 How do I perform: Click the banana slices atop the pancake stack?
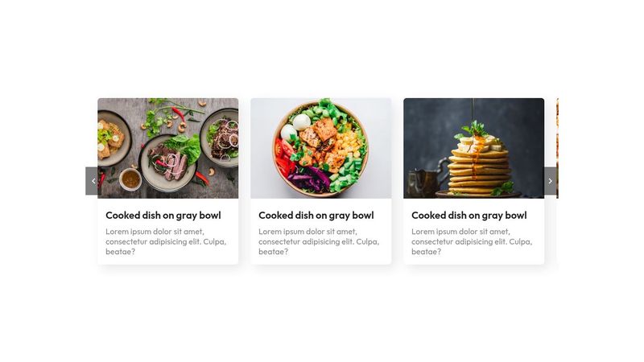point(481,144)
